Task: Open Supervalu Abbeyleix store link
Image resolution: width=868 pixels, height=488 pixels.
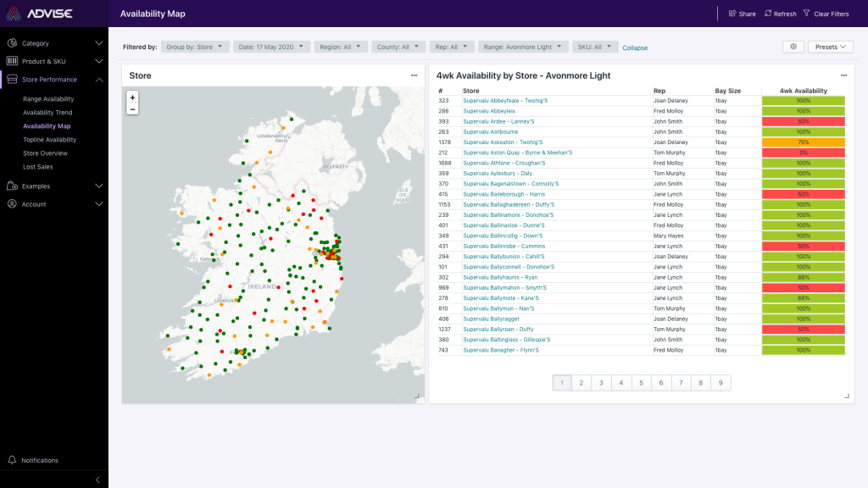Action: tap(489, 111)
